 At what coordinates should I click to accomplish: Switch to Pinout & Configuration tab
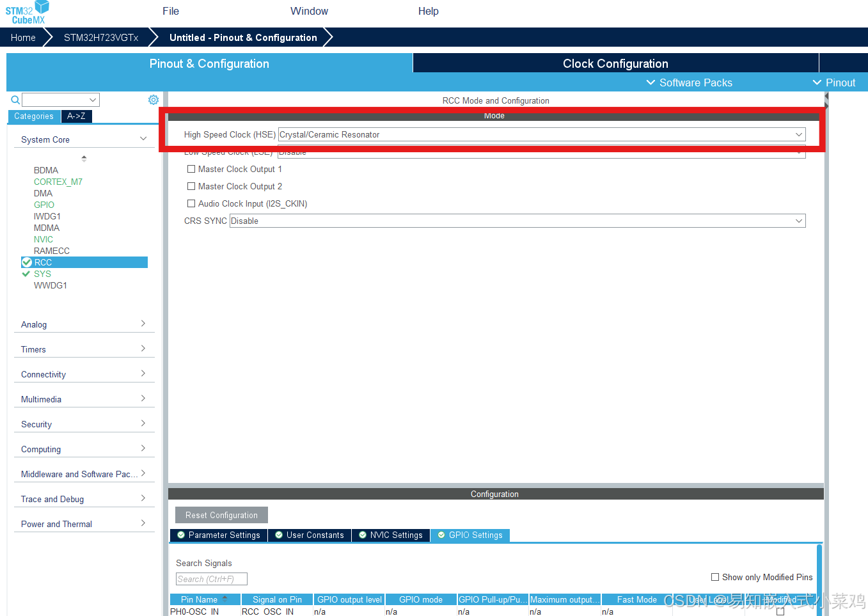coord(209,63)
